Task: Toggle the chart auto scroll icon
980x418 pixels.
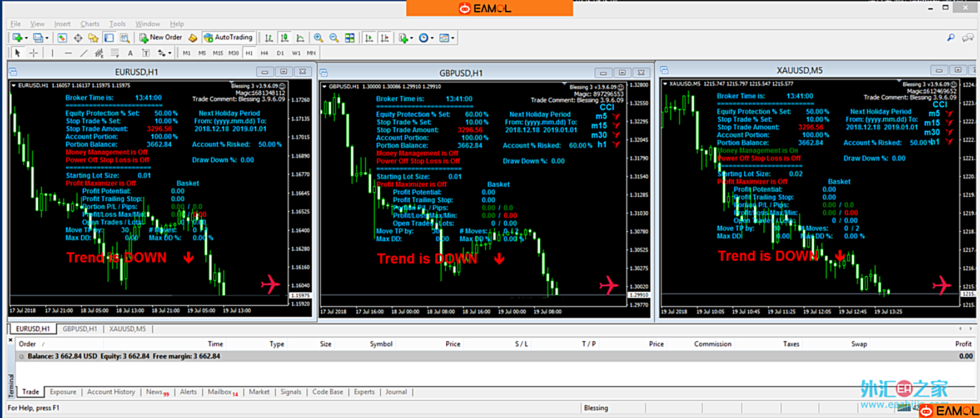Action: [x=369, y=38]
